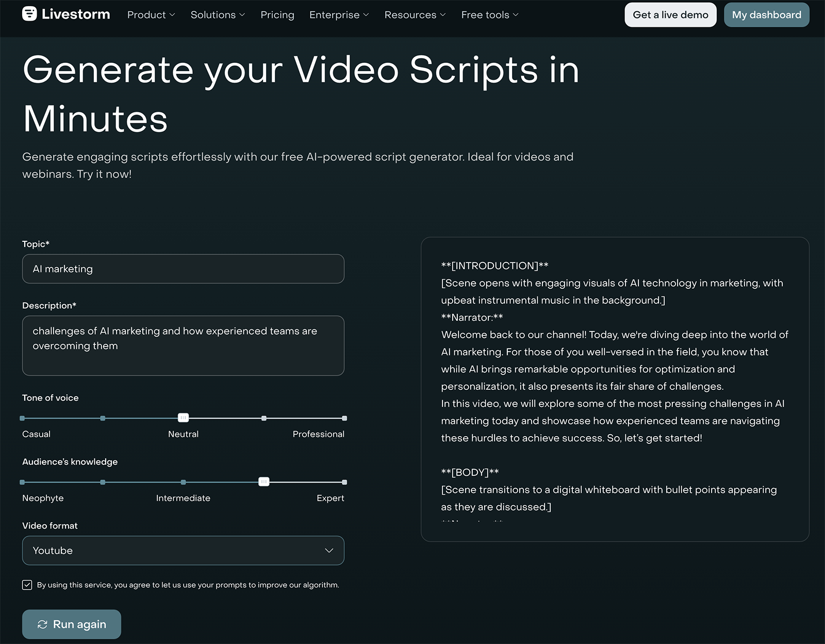Click Get a live demo button
The height and width of the screenshot is (644, 825).
(670, 15)
